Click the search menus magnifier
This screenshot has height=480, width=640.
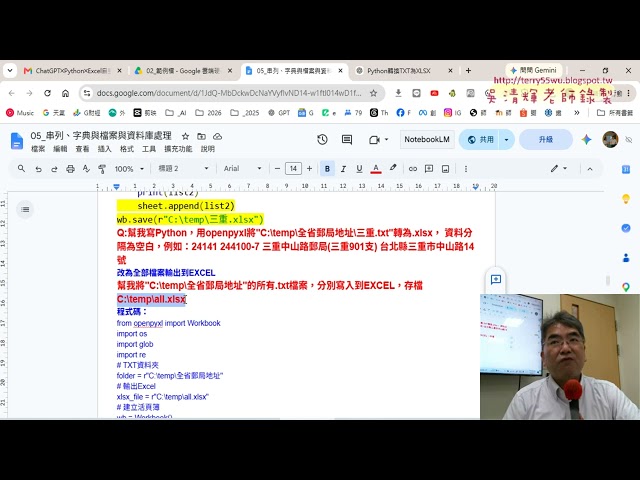pos(22,169)
